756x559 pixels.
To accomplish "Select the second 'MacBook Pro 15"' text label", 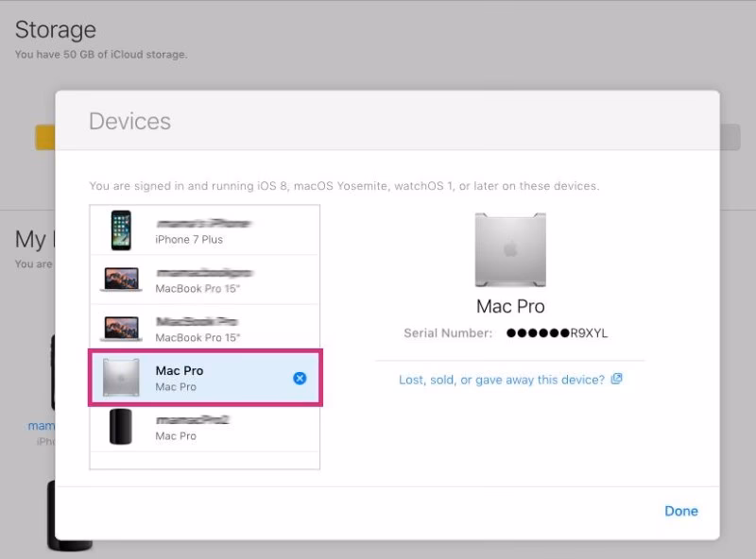I will click(x=198, y=337).
